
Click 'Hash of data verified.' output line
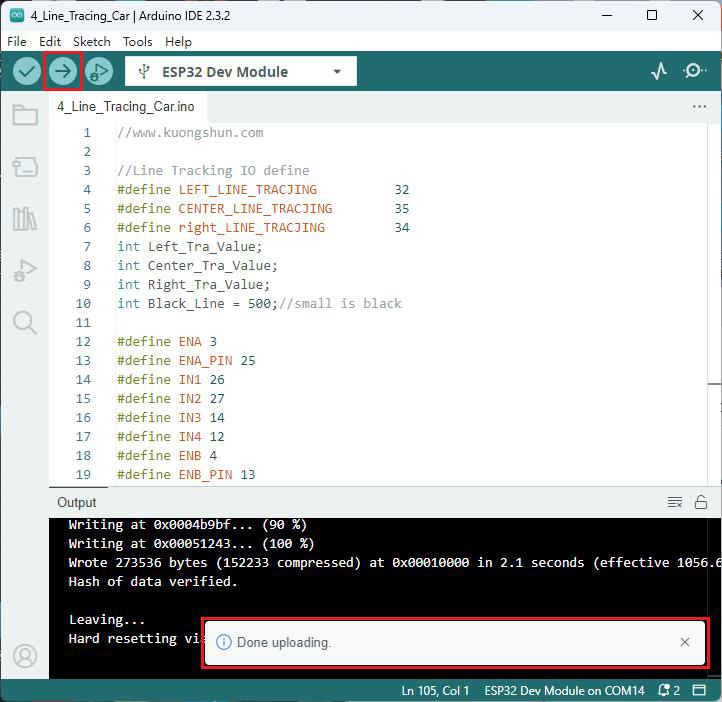pyautogui.click(x=153, y=581)
